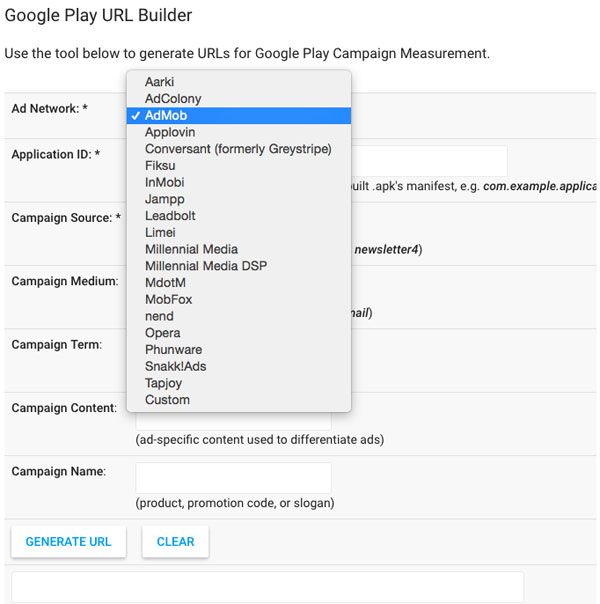The height and width of the screenshot is (604, 600).
Task: Select InMobi ad network
Action: (164, 182)
